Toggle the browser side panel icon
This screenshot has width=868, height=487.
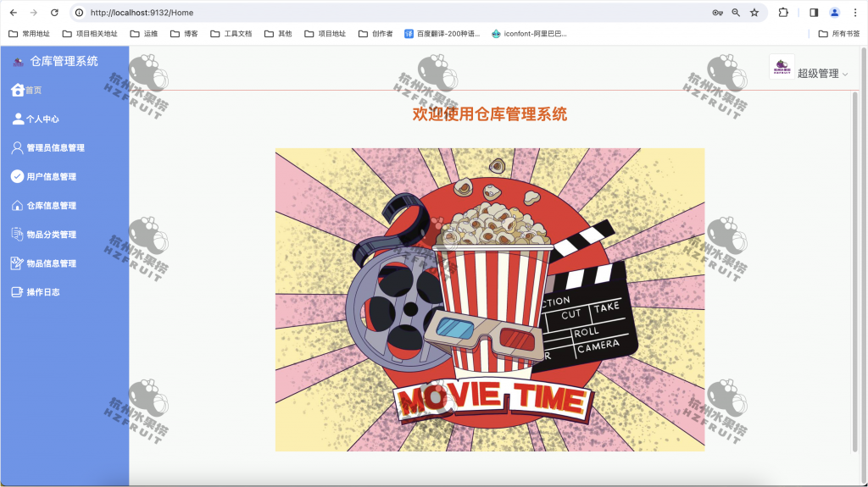(x=814, y=12)
